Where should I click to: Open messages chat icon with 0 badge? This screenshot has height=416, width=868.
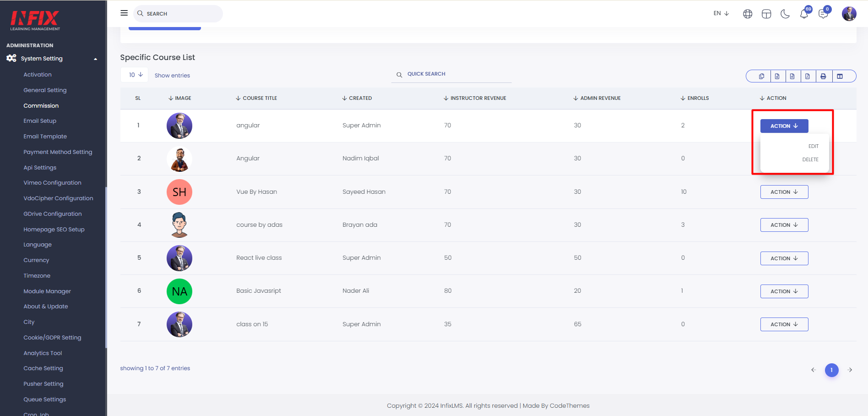(x=824, y=13)
